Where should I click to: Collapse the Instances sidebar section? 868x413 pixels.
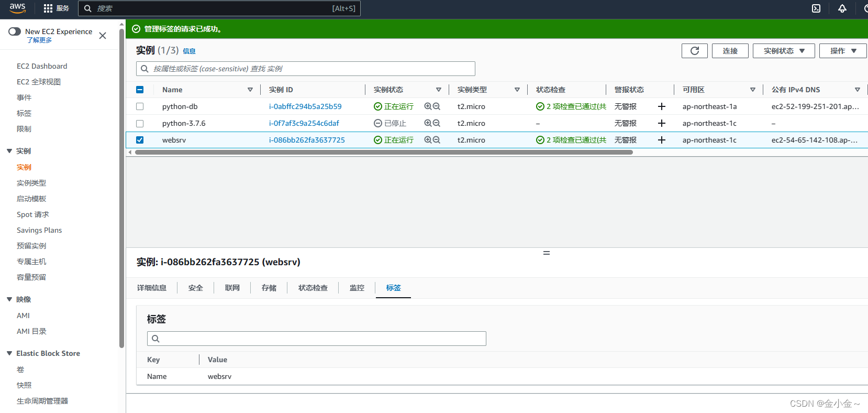(9, 151)
